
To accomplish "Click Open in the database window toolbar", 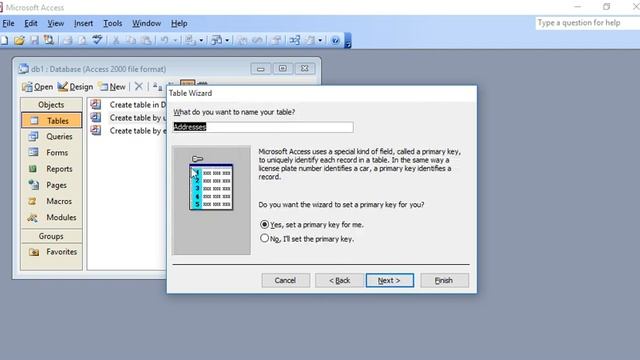I will pos(38,87).
